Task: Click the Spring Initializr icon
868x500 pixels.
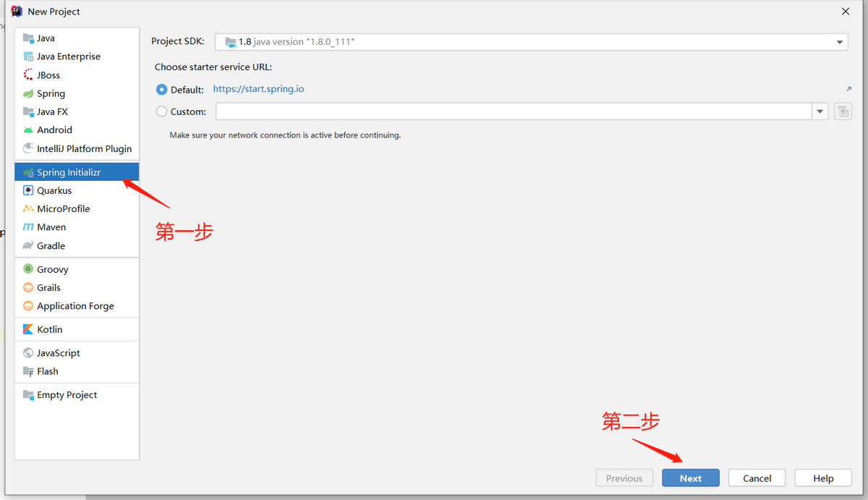Action: (28, 172)
